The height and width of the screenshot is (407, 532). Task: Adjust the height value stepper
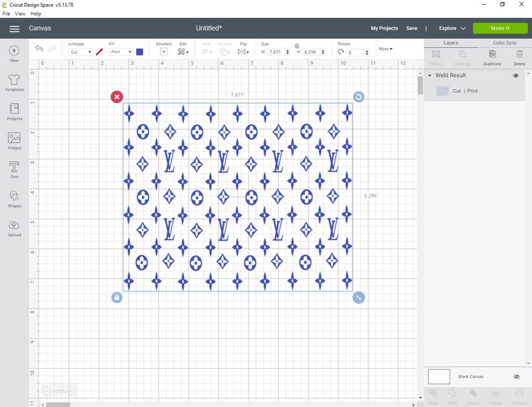pyautogui.click(x=323, y=52)
